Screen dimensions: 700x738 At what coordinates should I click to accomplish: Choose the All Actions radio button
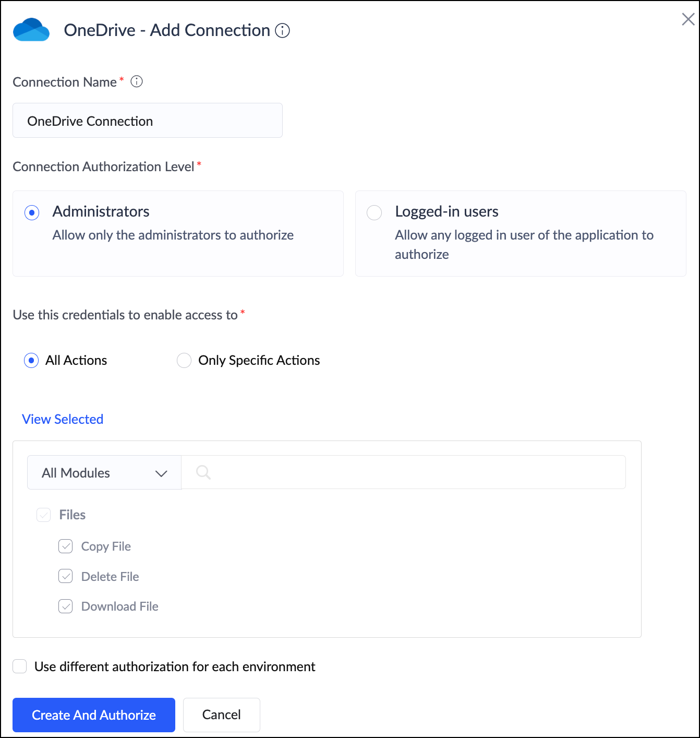(x=31, y=361)
